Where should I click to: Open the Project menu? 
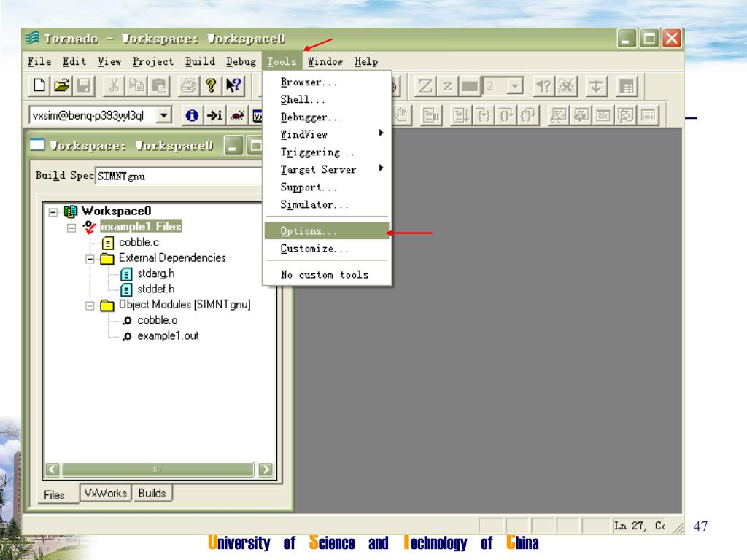coord(153,61)
